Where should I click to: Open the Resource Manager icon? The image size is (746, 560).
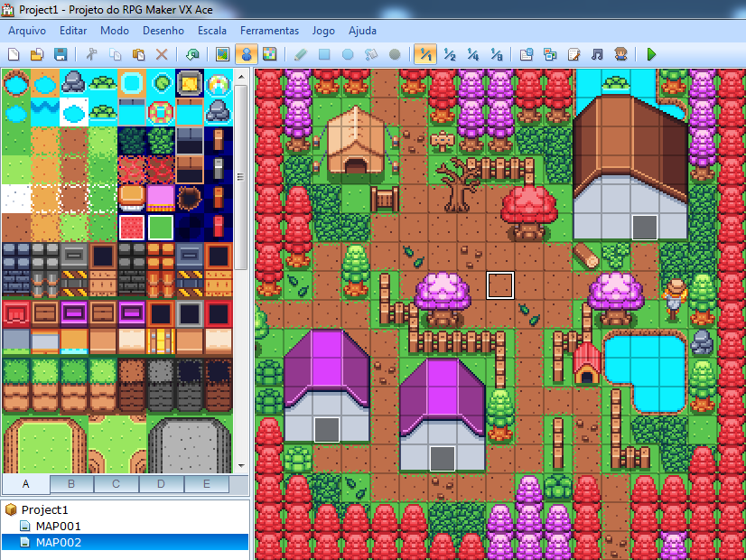[x=550, y=54]
